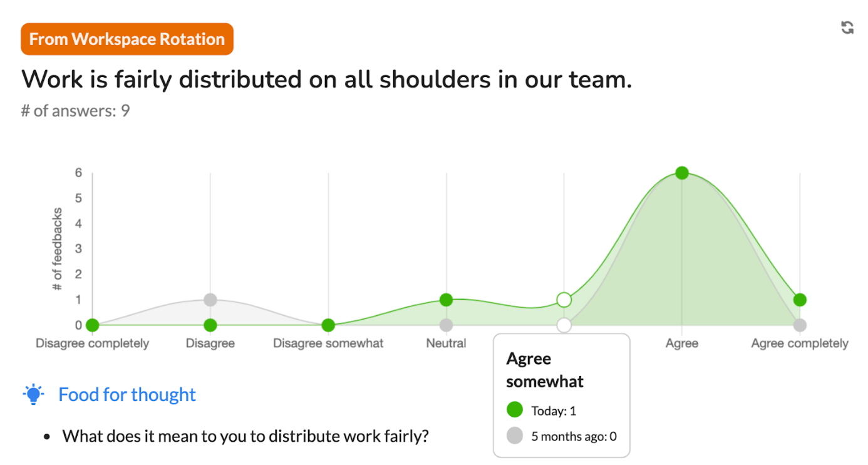The height and width of the screenshot is (465, 868).
Task: Click the lightbulb Food for thought icon
Action: 33,394
